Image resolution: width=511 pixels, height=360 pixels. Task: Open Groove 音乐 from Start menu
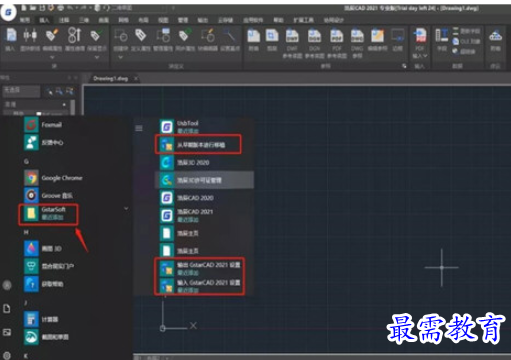pos(49,196)
